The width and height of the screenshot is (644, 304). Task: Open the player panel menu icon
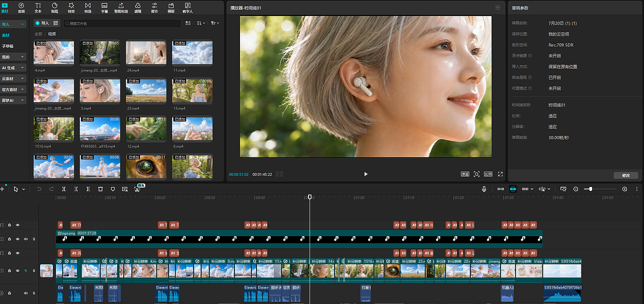coord(498,8)
